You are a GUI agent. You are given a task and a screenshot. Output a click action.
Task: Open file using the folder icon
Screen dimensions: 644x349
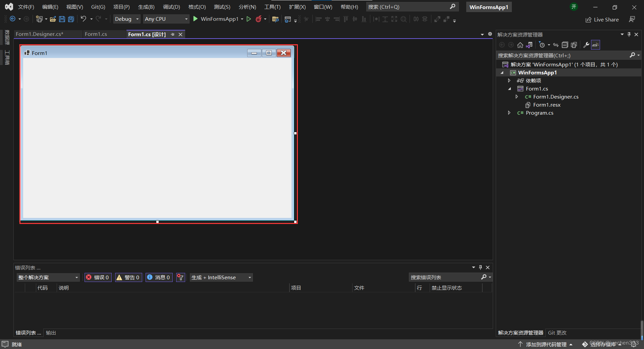pos(53,19)
